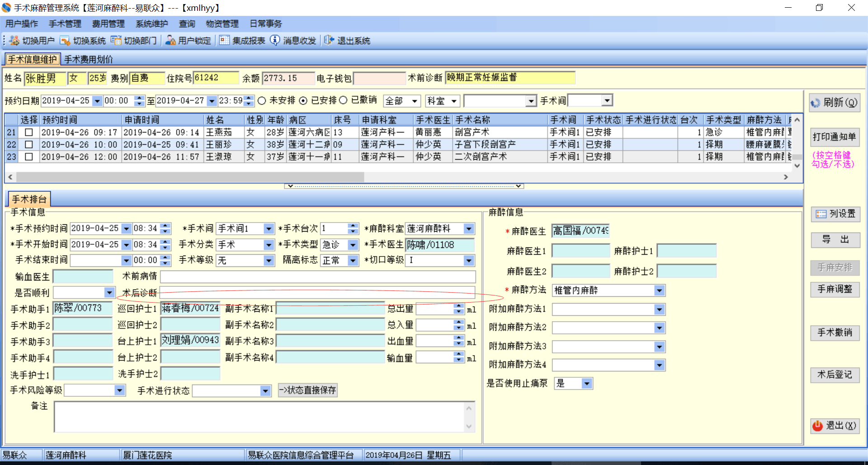Open the 集成报表 integrated report icon
868x465 pixels.
225,41
